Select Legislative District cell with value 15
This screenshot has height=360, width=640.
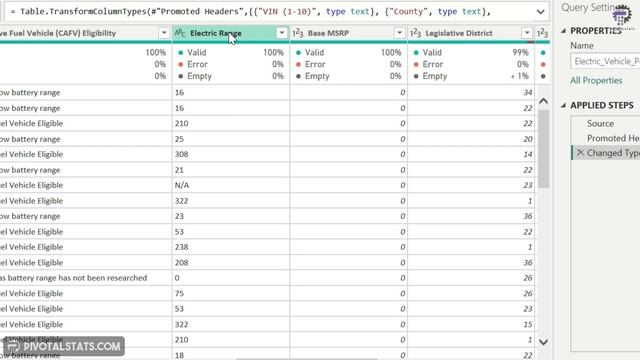pyautogui.click(x=471, y=324)
